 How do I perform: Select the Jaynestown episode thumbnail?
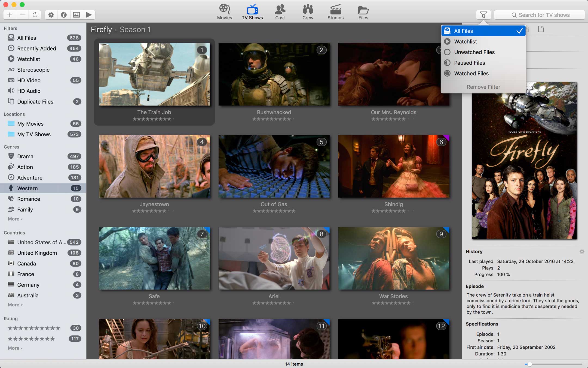pyautogui.click(x=154, y=166)
